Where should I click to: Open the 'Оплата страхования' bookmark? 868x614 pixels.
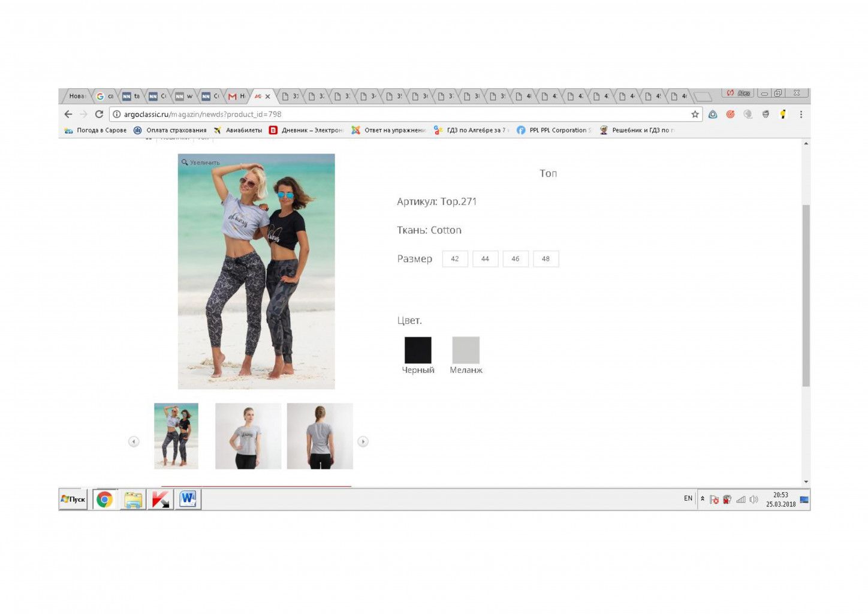click(170, 130)
